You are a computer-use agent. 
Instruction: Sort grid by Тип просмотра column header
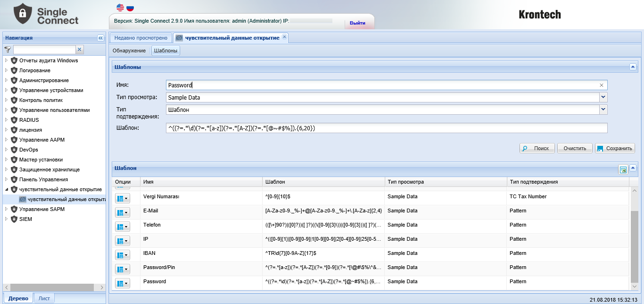pos(446,182)
